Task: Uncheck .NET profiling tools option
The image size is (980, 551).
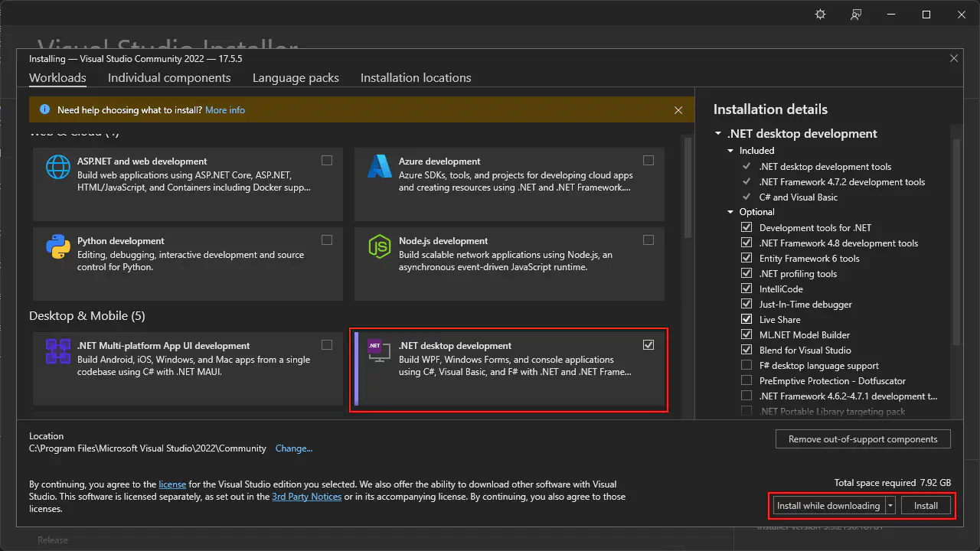Action: [746, 273]
